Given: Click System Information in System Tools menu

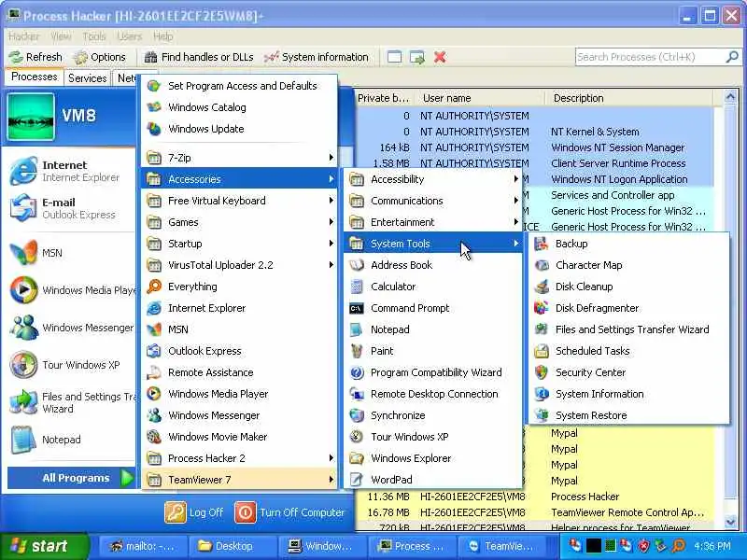Looking at the screenshot, I should click(x=628, y=394).
